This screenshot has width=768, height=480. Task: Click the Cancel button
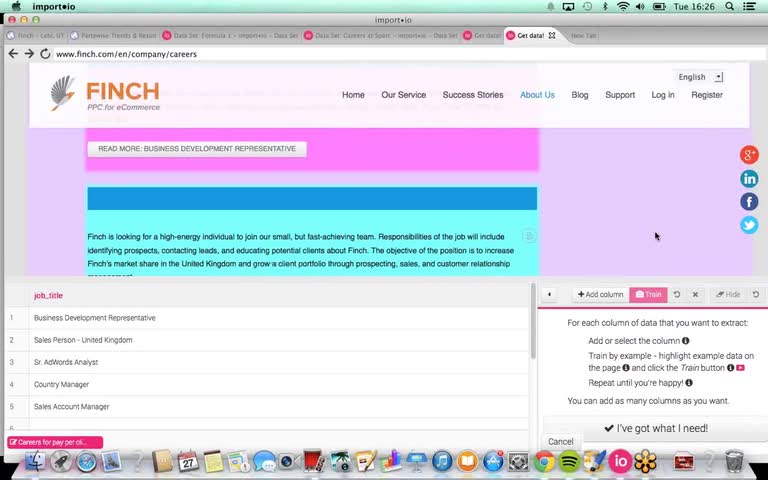point(560,442)
